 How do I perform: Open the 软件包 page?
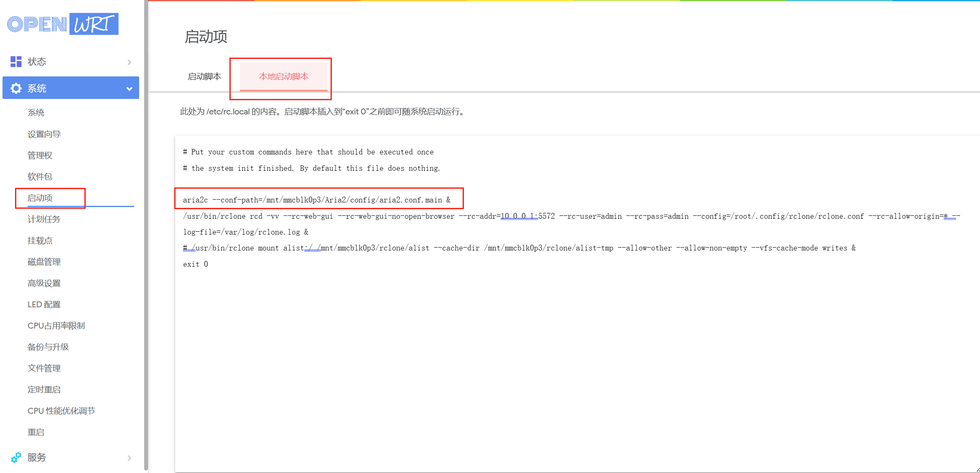[x=40, y=177]
